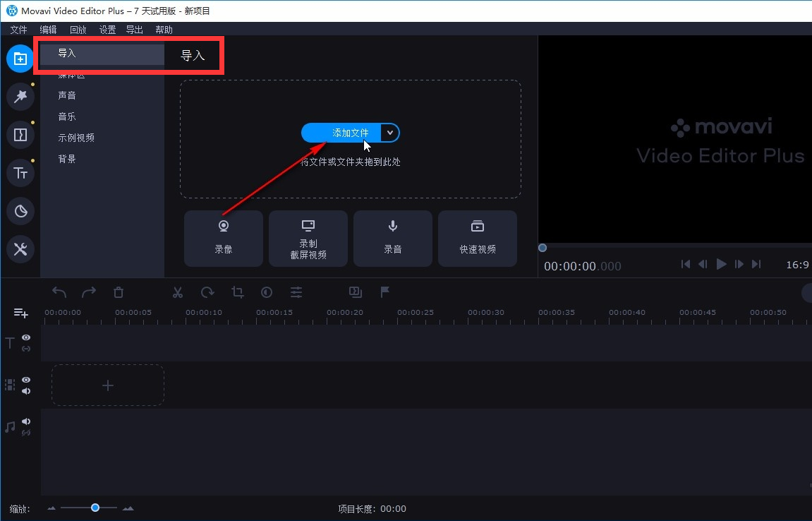Add a marker with the flag icon
812x521 pixels.
384,292
